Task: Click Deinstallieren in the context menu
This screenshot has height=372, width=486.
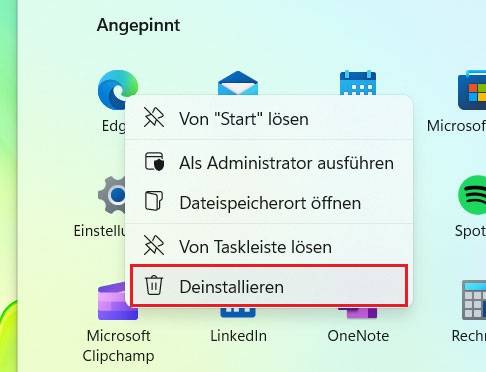Action: 269,286
